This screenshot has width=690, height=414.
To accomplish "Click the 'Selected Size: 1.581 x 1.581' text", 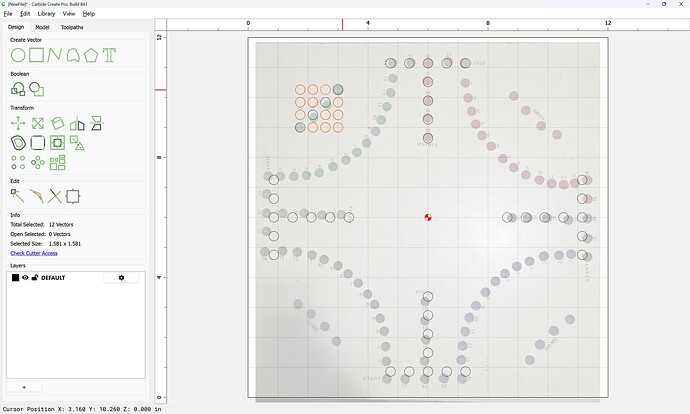I will (x=46, y=244).
